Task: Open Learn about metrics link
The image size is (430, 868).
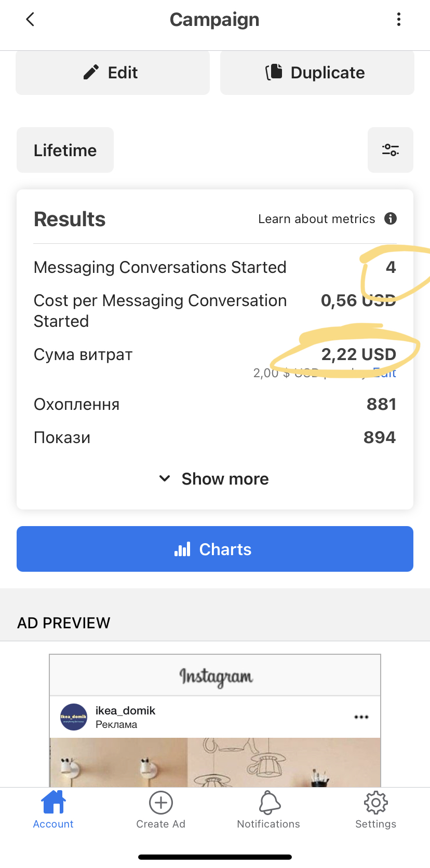Action: point(316,219)
